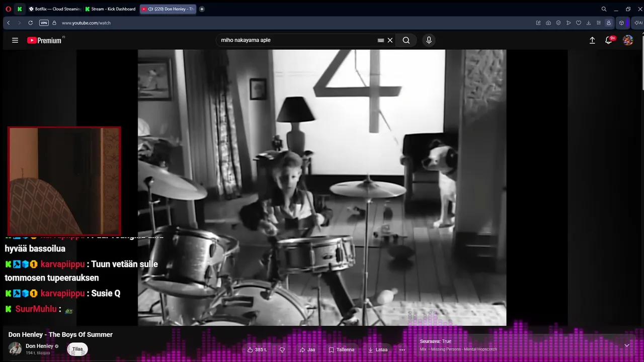The height and width of the screenshot is (362, 644).
Task: Reload the current page
Action: pyautogui.click(x=31, y=23)
